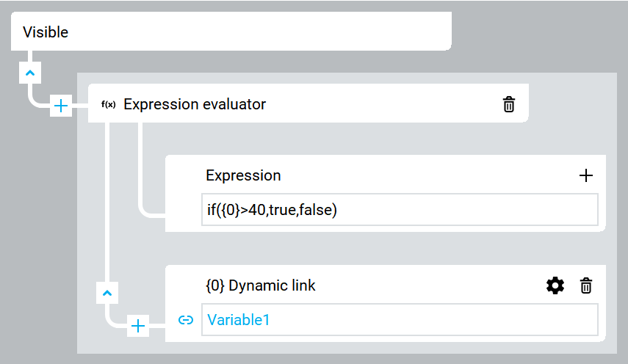Delete the {0} Dynamic link row
Image resolution: width=628 pixels, height=364 pixels.
click(586, 285)
